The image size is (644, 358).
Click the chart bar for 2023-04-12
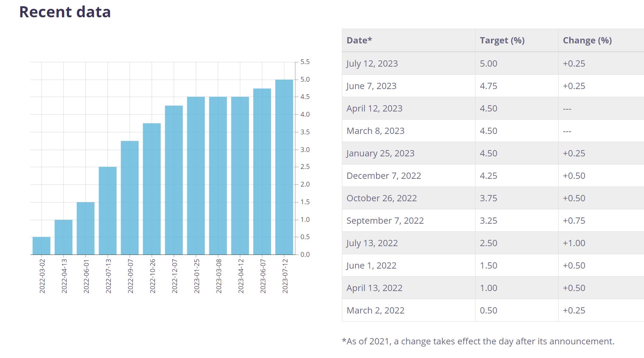240,176
